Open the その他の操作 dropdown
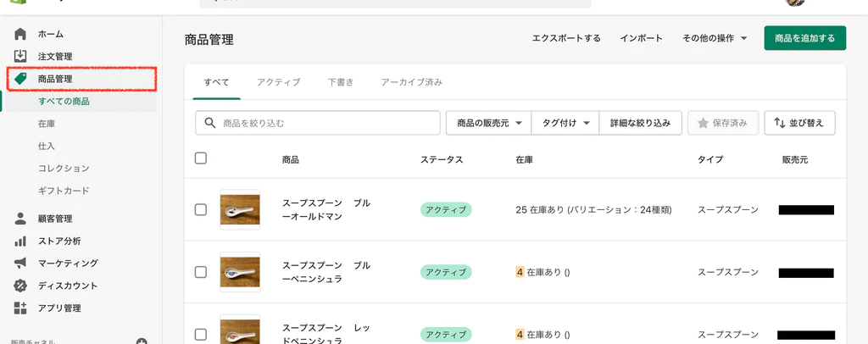The height and width of the screenshot is (344, 868). coord(715,38)
